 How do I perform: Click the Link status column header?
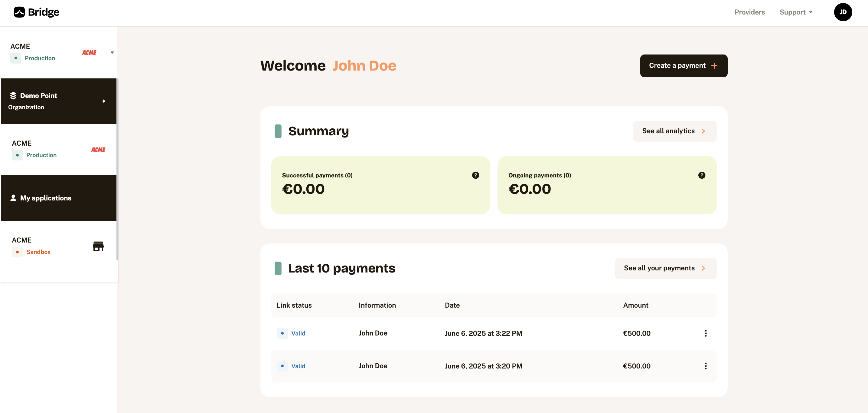[x=294, y=306]
